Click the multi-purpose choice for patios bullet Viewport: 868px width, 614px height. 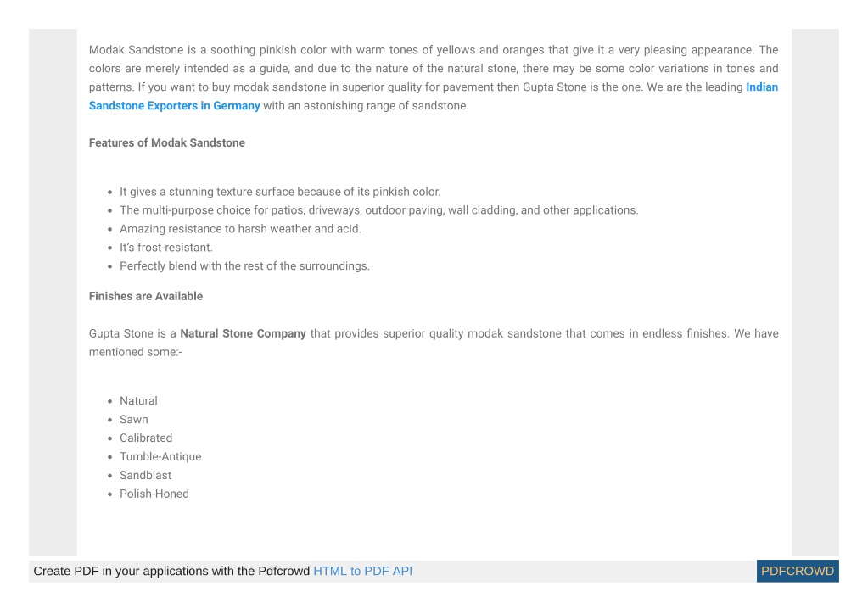coord(379,210)
